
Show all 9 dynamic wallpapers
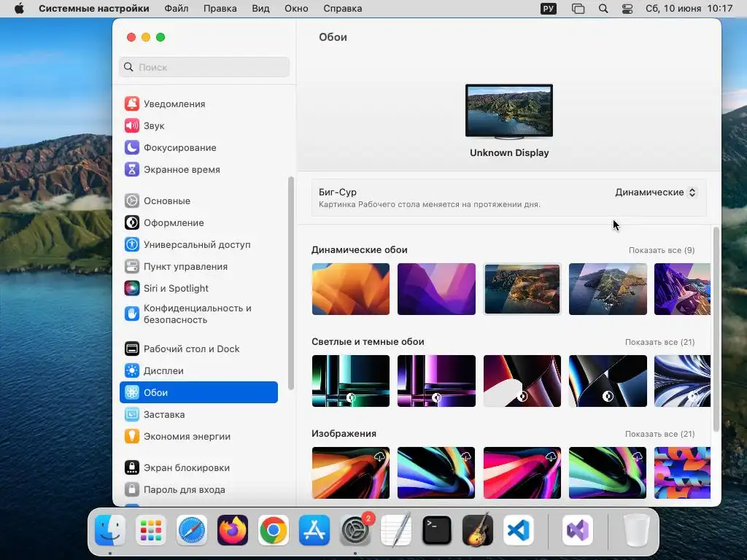(x=662, y=251)
